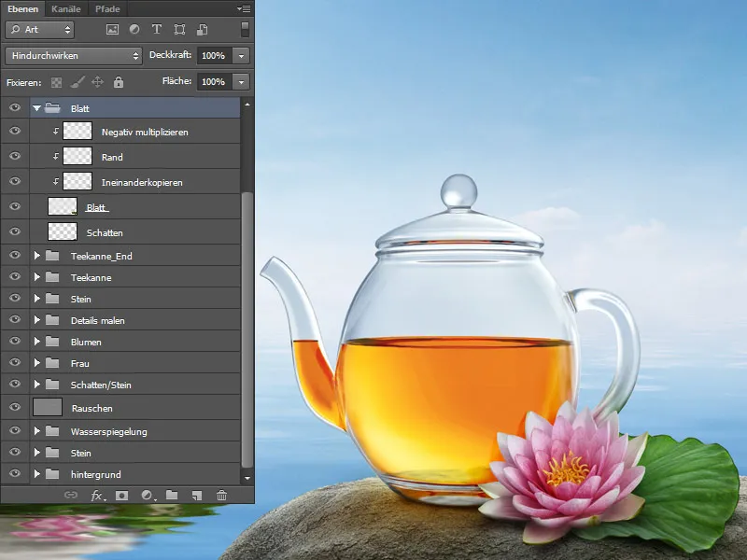
Task: Select the Negativ multiplizieren layer name
Action: tap(145, 133)
